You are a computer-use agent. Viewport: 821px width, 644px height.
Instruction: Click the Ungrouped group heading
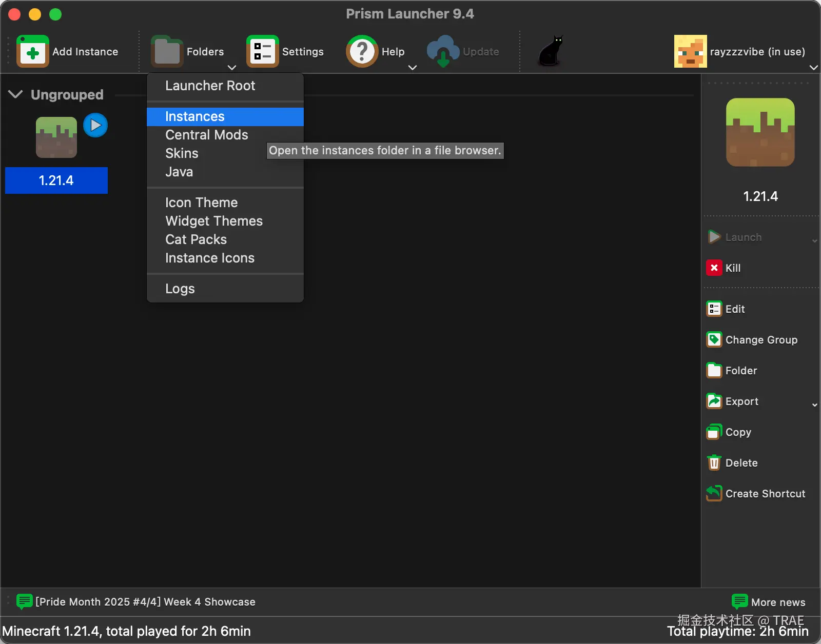tap(67, 95)
